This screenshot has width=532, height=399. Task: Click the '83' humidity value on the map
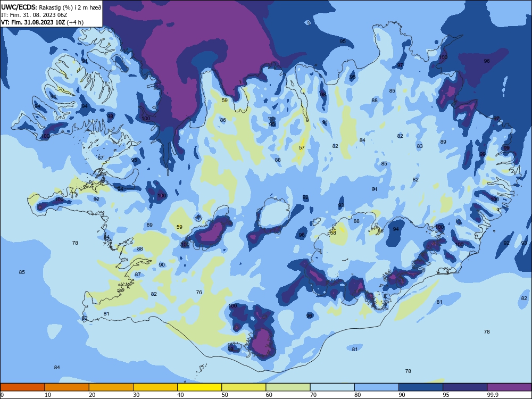420,146
